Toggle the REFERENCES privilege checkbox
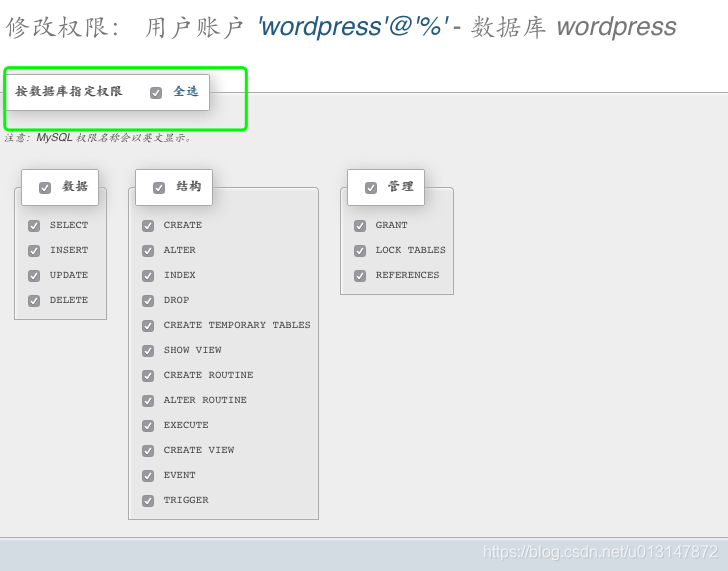This screenshot has height=571, width=728. (360, 276)
